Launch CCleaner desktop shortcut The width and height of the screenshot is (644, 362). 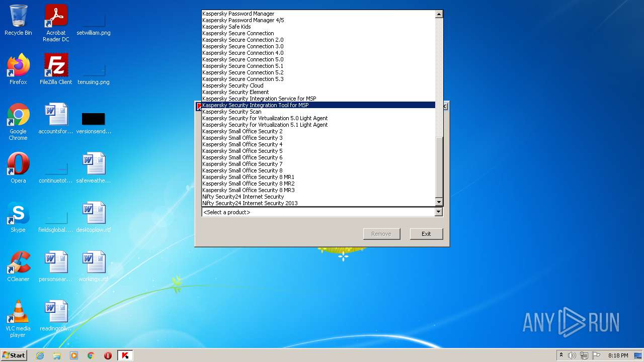18,266
